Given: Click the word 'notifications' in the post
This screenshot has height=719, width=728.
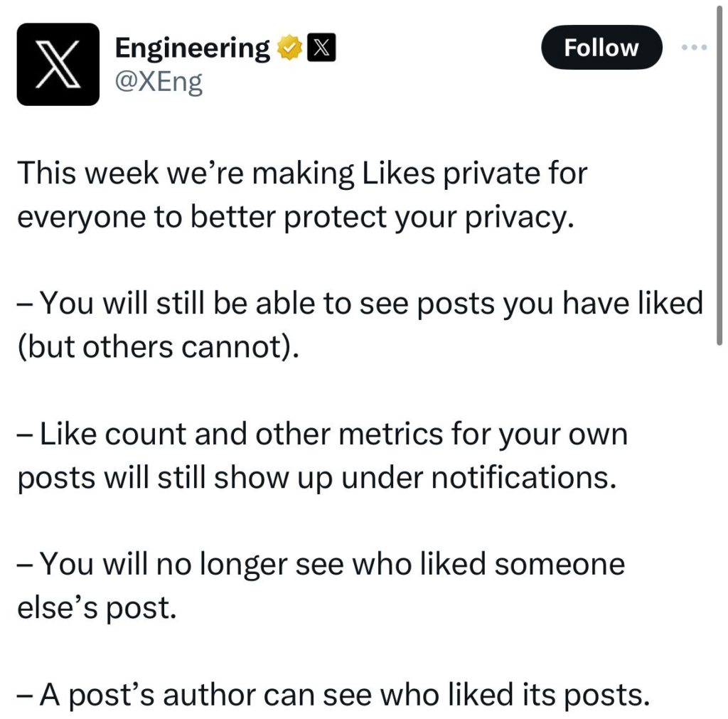Looking at the screenshot, I should coord(524,477).
